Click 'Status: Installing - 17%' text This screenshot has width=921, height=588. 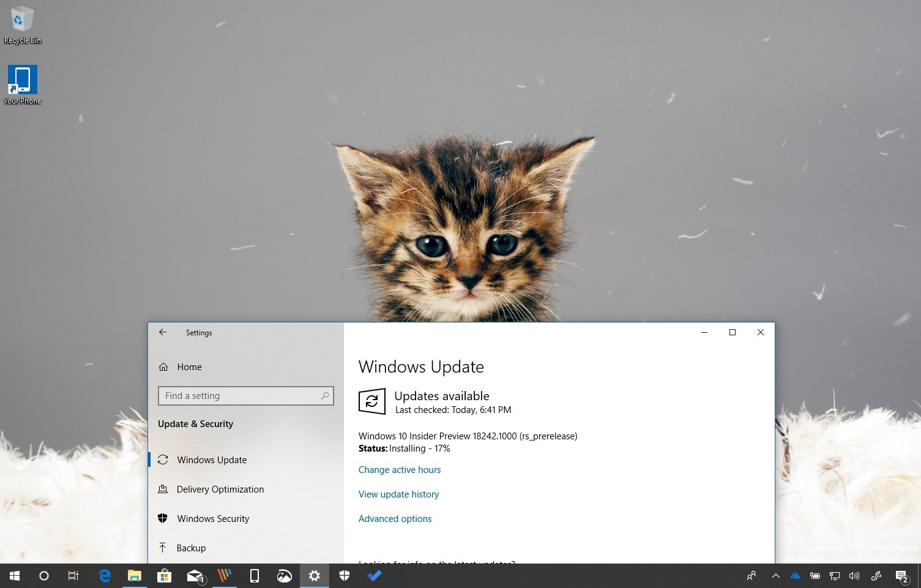[x=405, y=448]
